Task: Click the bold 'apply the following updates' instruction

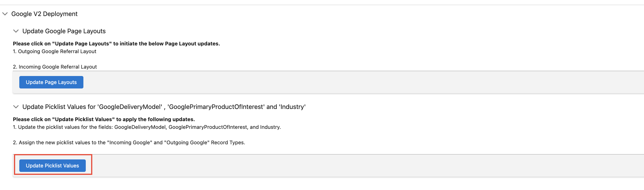Action: [104, 119]
